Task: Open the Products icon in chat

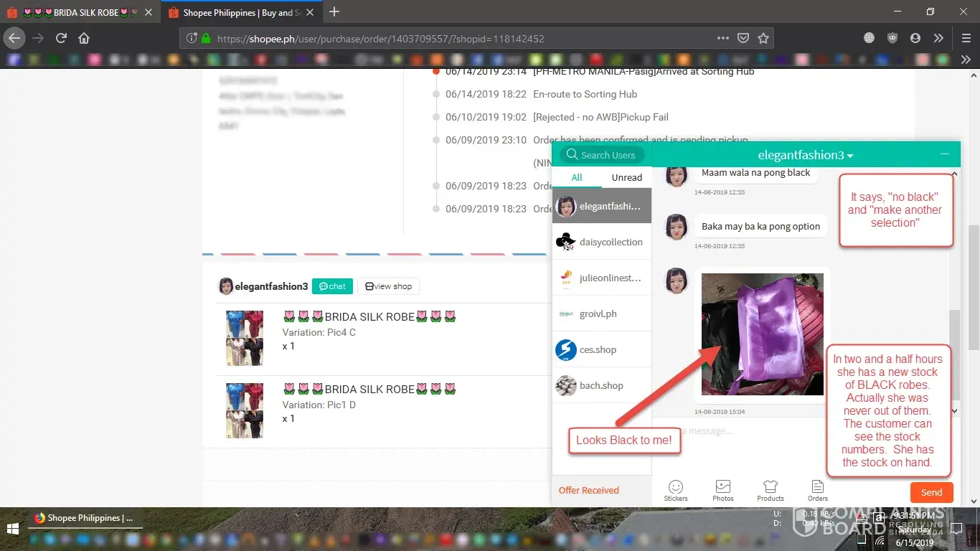Action: [x=770, y=489]
